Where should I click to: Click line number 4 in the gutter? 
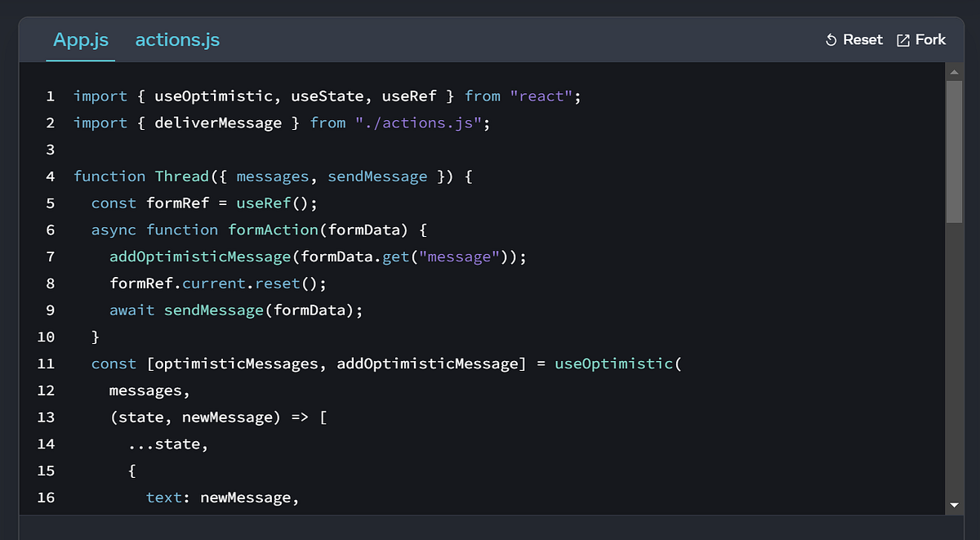click(50, 176)
